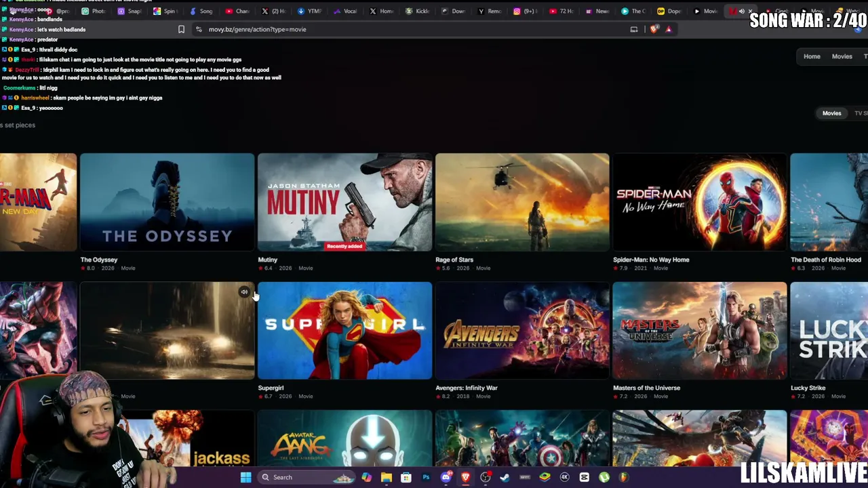Click the 'Recently added' badge on Mutiny
Viewport: 868px width, 488px height.
click(x=344, y=246)
